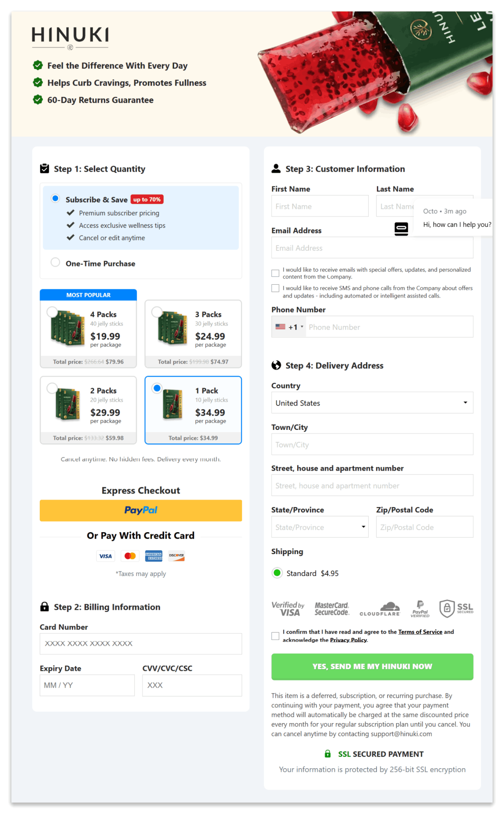This screenshot has width=504, height=814.
Task: Check the receive SMS and phone calls box
Action: (276, 288)
